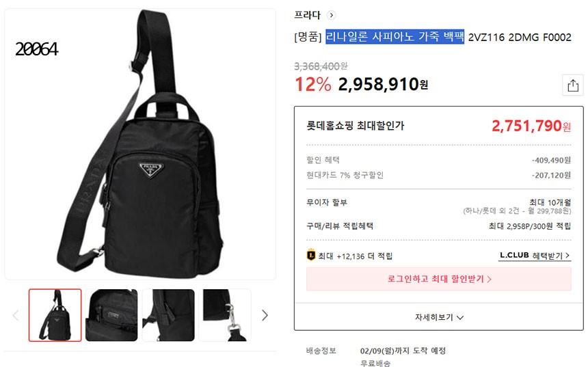This screenshot has height=367, width=588.
Task: Click the share icon beside the price
Action: (573, 85)
